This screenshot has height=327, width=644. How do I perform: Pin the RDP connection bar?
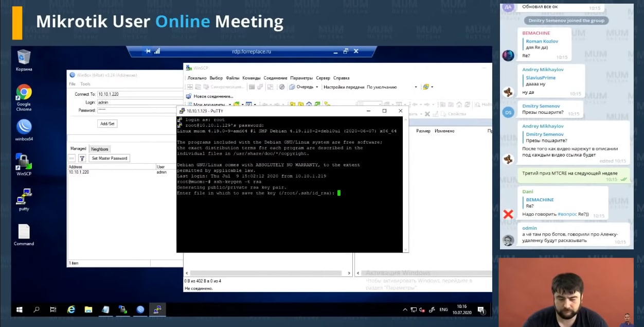[148, 51]
